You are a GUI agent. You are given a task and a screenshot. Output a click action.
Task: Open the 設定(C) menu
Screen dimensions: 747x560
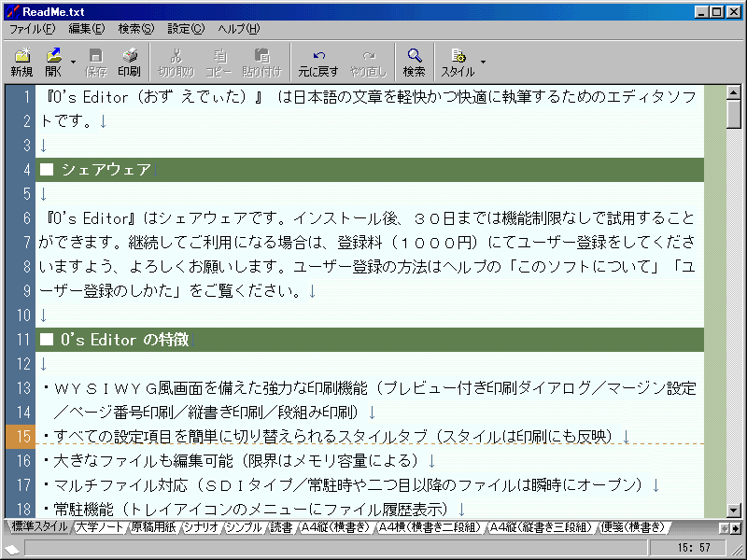click(x=186, y=29)
